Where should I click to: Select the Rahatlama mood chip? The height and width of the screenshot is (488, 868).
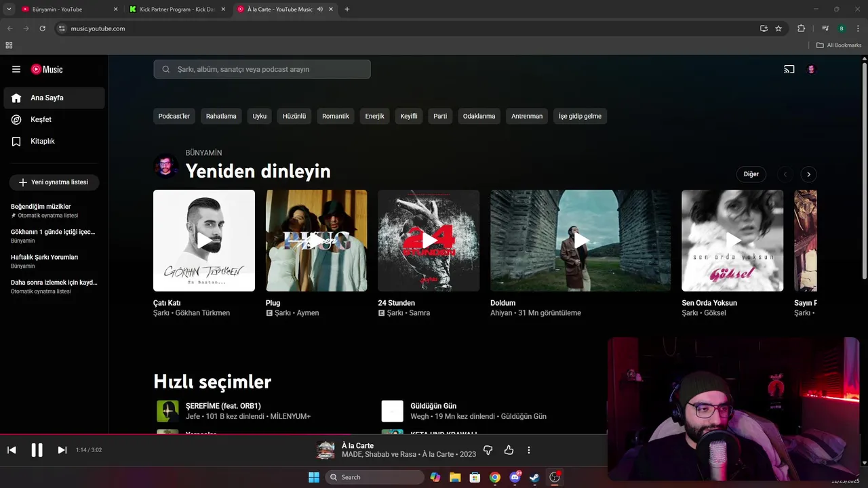click(221, 116)
